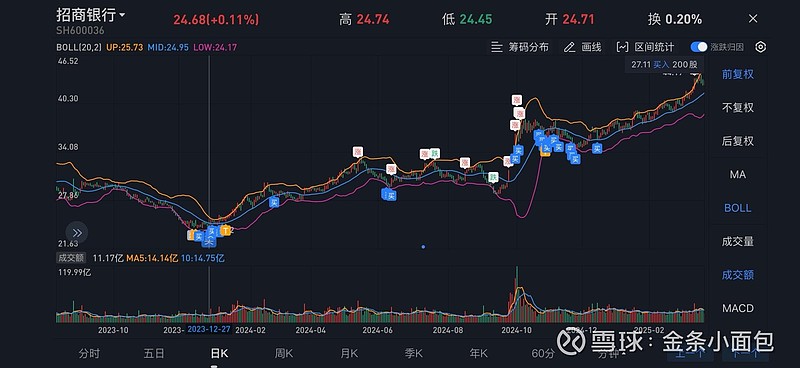Switch to the 月K tab
Image resolution: width=800 pixels, height=368 pixels.
(349, 353)
